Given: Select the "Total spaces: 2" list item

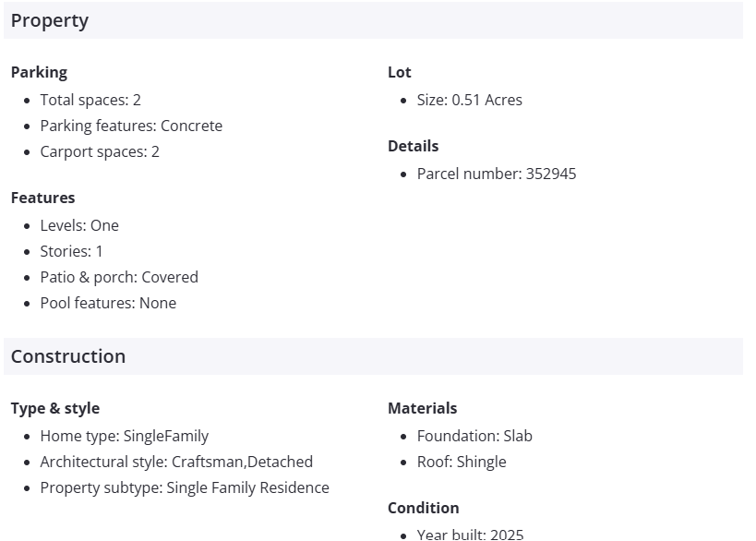Looking at the screenshot, I should tap(90, 100).
